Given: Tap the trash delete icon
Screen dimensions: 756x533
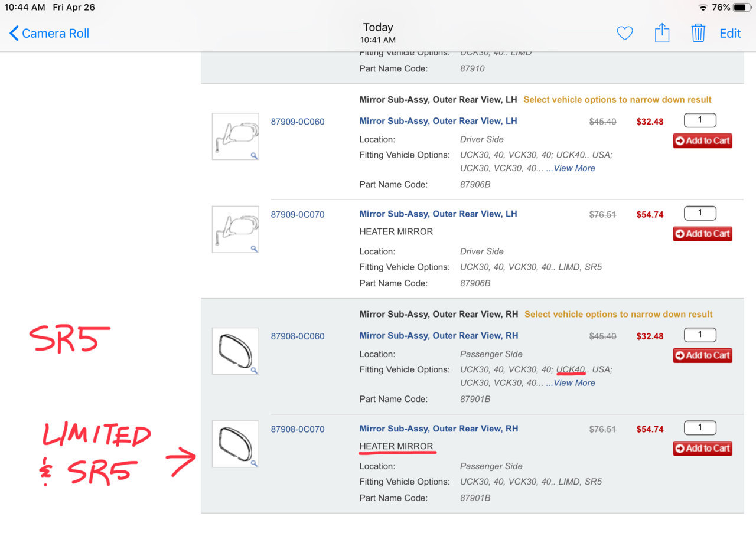Looking at the screenshot, I should point(698,33).
